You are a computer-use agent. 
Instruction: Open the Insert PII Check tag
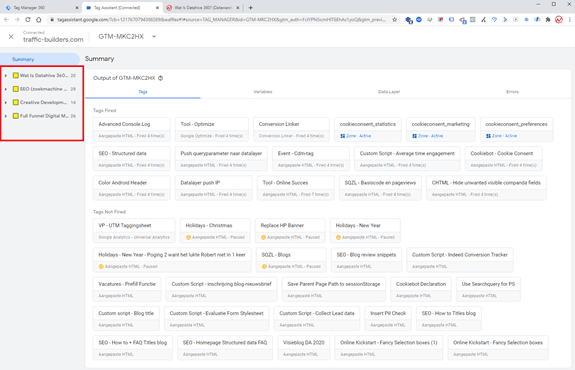pos(388,319)
